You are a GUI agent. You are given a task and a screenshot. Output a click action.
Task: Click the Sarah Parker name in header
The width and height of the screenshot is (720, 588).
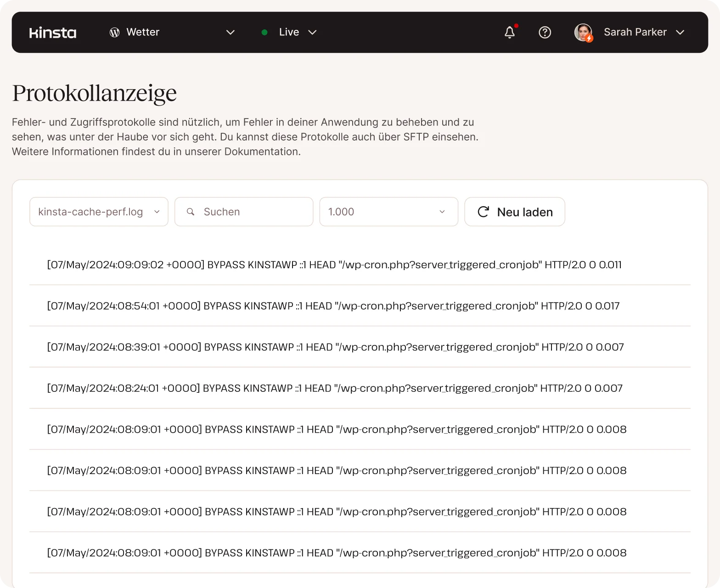(x=635, y=32)
